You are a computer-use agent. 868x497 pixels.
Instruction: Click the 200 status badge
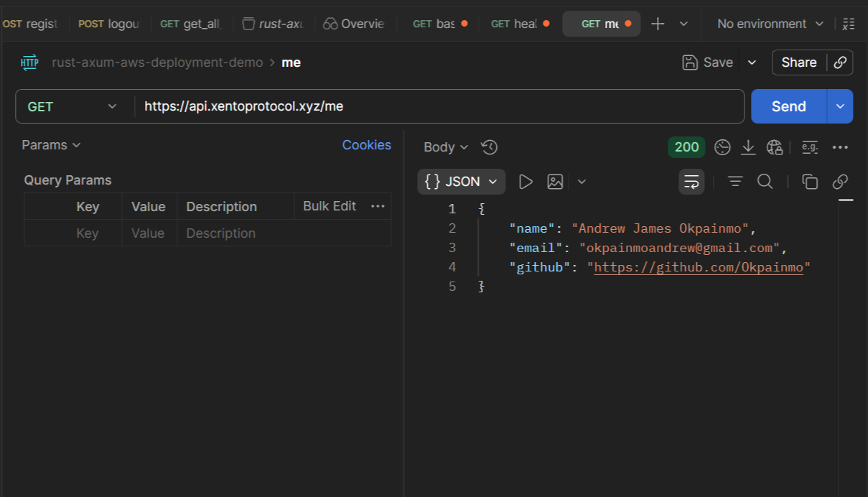point(686,147)
